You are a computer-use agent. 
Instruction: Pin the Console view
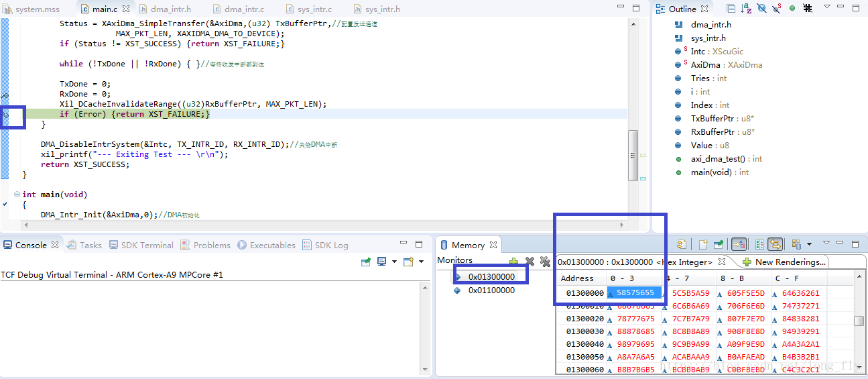click(x=366, y=262)
